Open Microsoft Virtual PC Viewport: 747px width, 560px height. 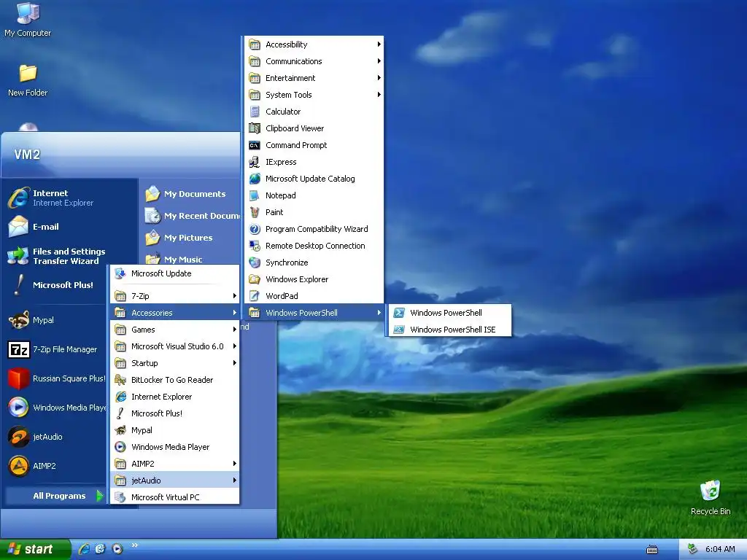[x=175, y=497]
